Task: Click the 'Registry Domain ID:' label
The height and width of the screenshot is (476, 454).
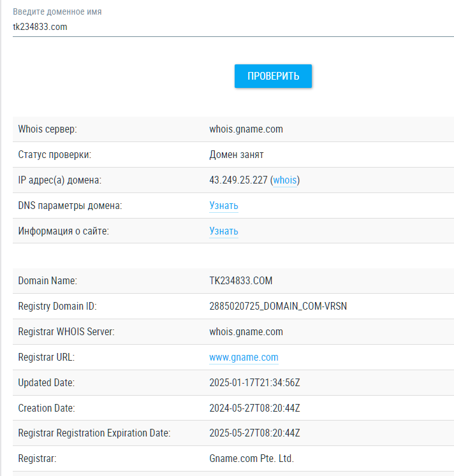Action: [x=57, y=306]
